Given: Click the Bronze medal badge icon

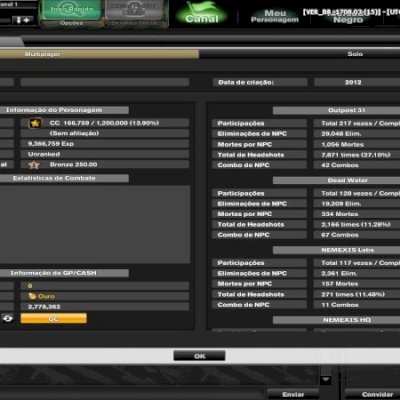Looking at the screenshot, I should [x=34, y=165].
